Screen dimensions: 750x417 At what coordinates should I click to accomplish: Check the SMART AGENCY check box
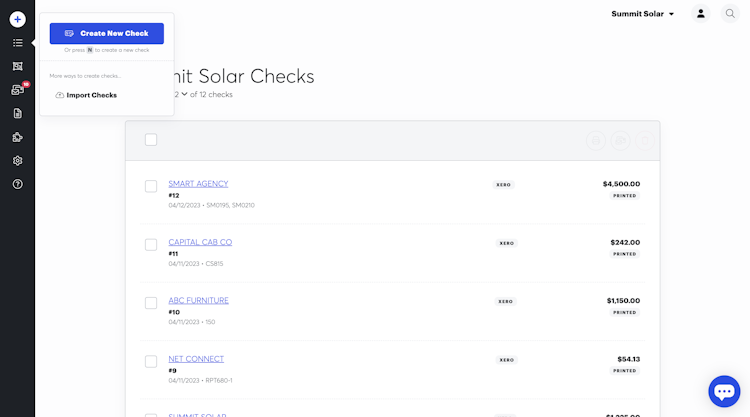pyautogui.click(x=151, y=186)
